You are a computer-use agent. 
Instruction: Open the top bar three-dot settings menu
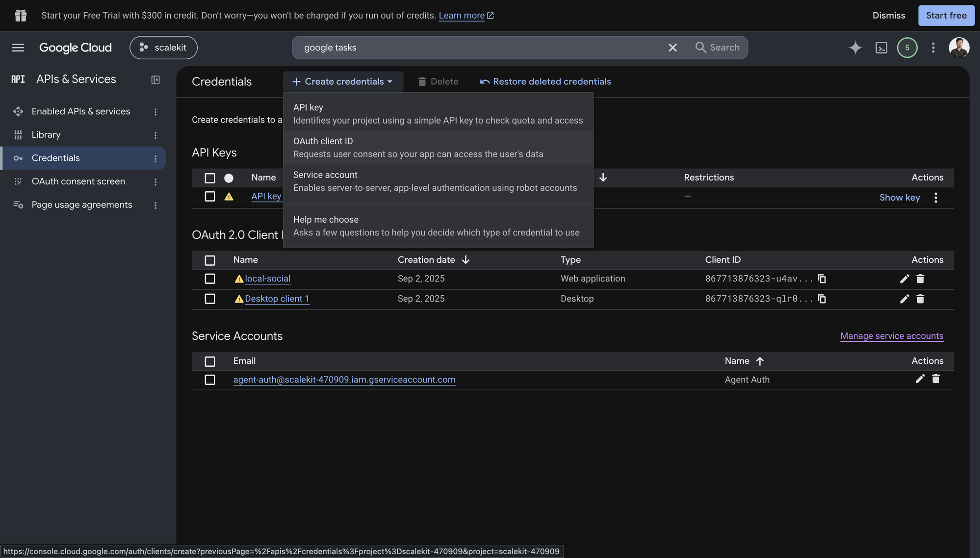pos(933,48)
